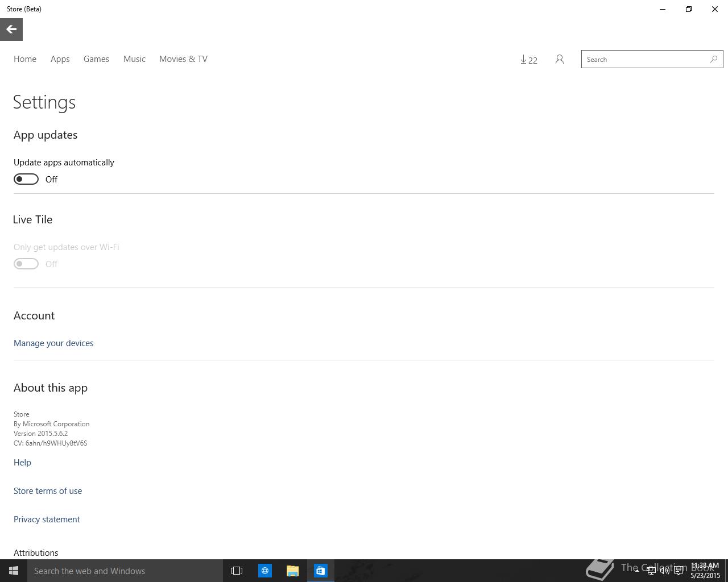Viewport: 728px width, 582px height.
Task: Open the Windows Start button
Action: [14, 571]
